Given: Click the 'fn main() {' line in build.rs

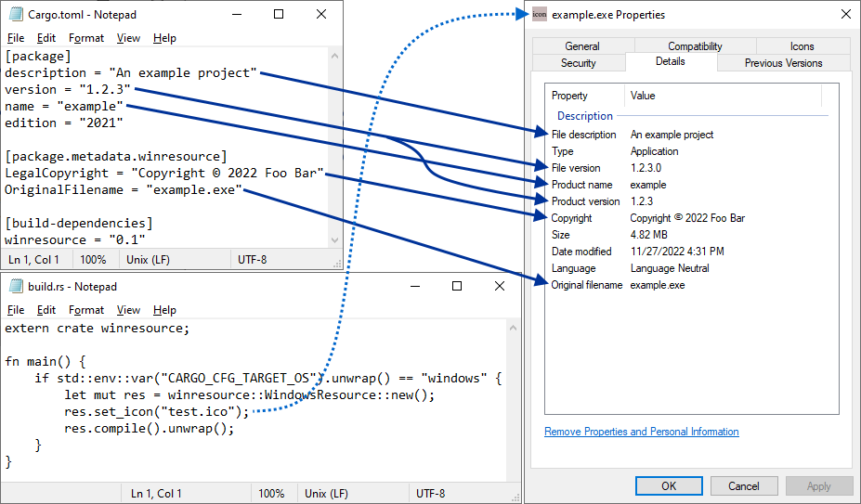Looking at the screenshot, I should [46, 362].
